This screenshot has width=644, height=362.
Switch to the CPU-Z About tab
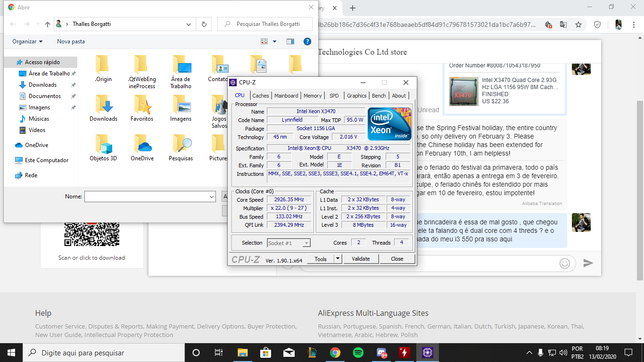[x=399, y=96]
